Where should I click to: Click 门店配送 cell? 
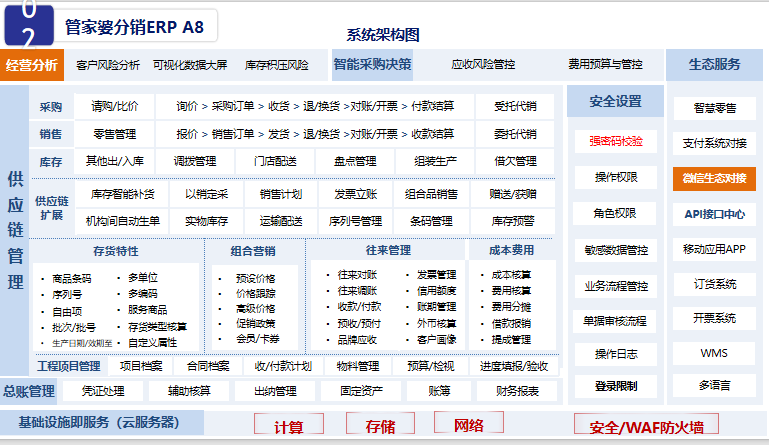(275, 161)
